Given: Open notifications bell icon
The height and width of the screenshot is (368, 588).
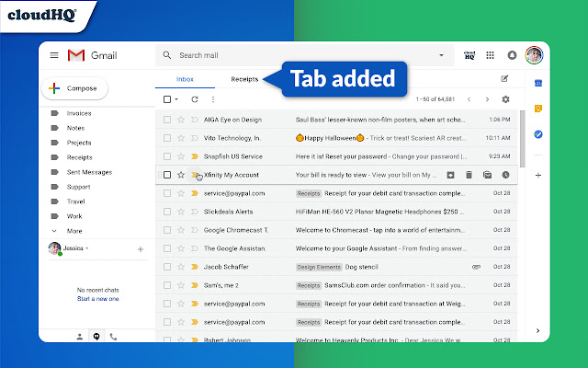Looking at the screenshot, I should point(512,55).
